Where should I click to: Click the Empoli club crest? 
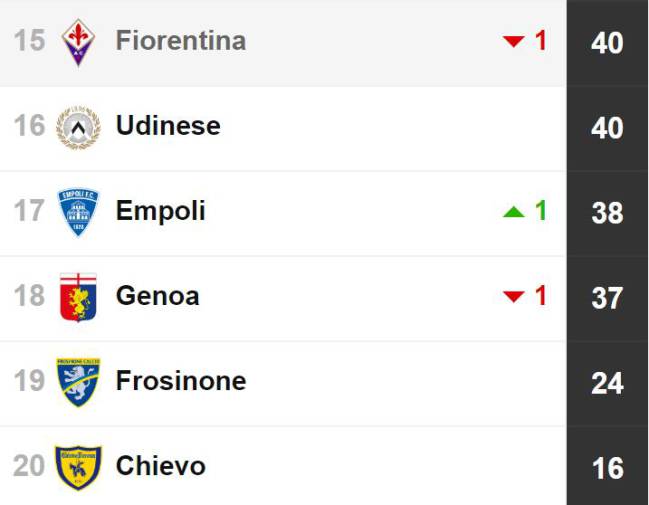pyautogui.click(x=78, y=212)
